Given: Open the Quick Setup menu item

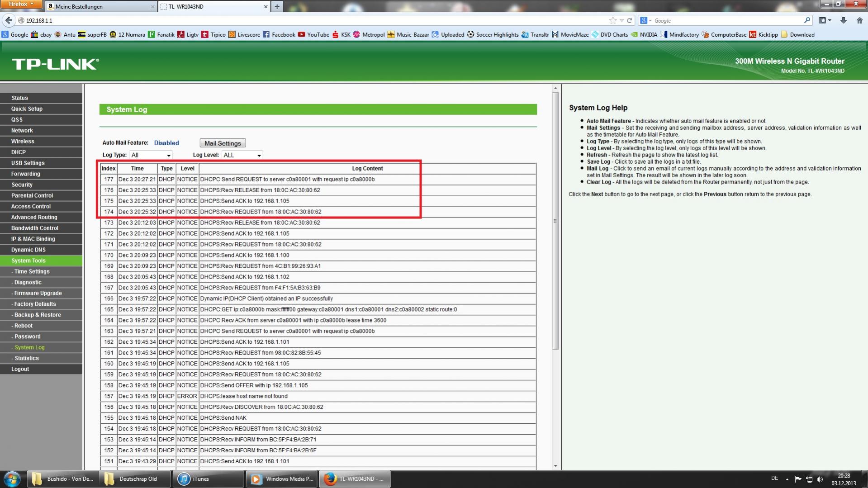Looking at the screenshot, I should click(x=41, y=109).
